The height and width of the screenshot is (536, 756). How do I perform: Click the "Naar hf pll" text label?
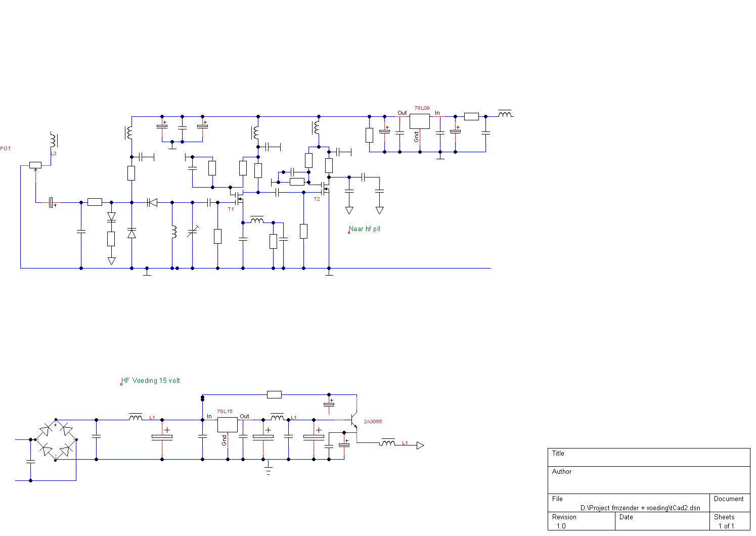click(x=365, y=229)
